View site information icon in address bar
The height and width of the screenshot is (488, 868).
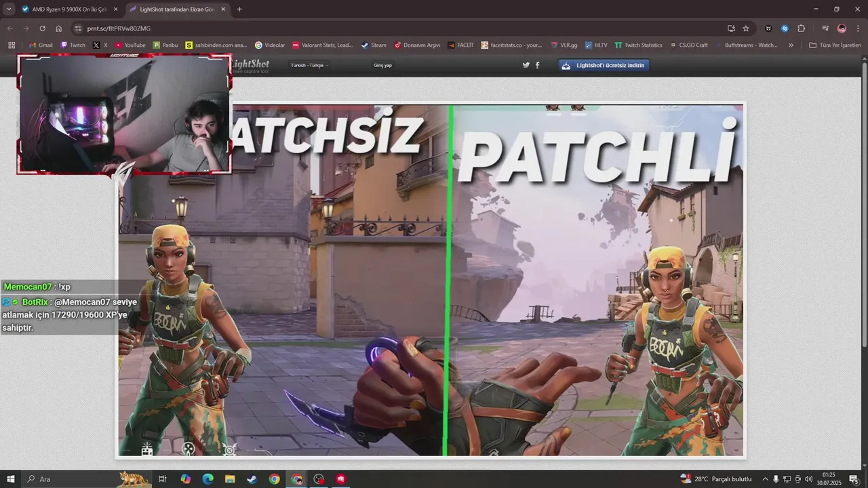[x=78, y=28]
